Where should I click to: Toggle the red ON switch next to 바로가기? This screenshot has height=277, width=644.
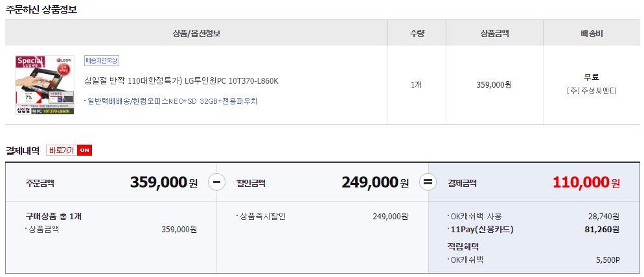[85, 151]
